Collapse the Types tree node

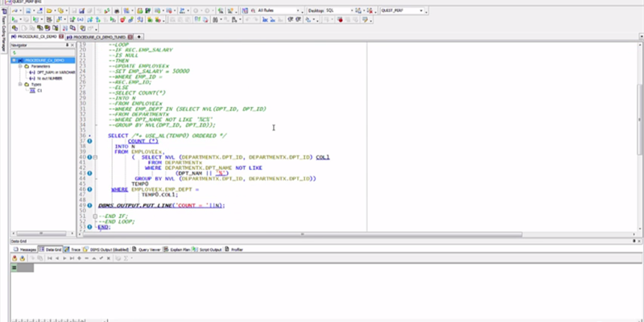pos(20,85)
